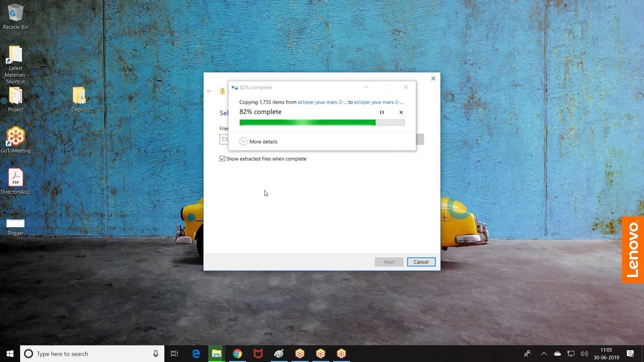Show hidden system tray icons
The height and width of the screenshot is (362, 644).
tap(544, 354)
